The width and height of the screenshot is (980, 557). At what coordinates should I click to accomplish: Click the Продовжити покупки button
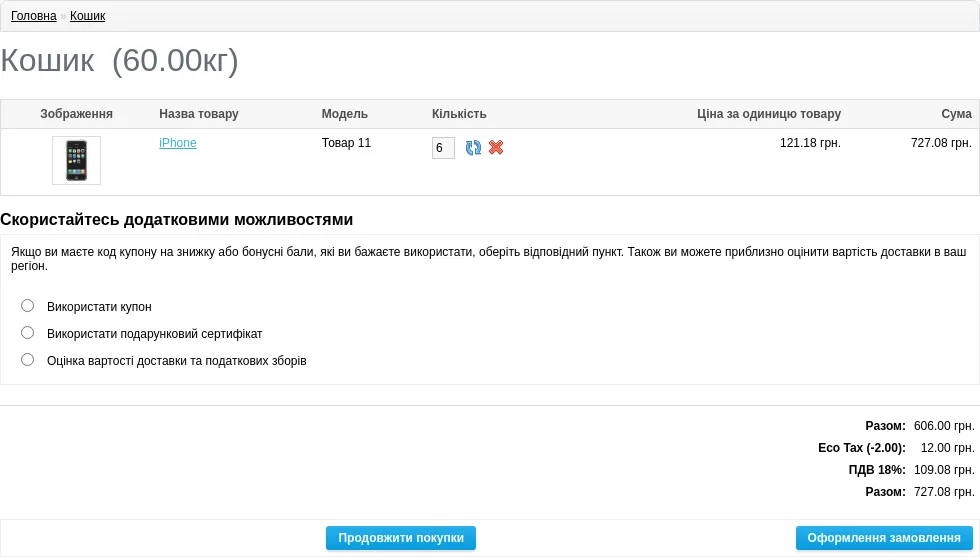point(401,538)
